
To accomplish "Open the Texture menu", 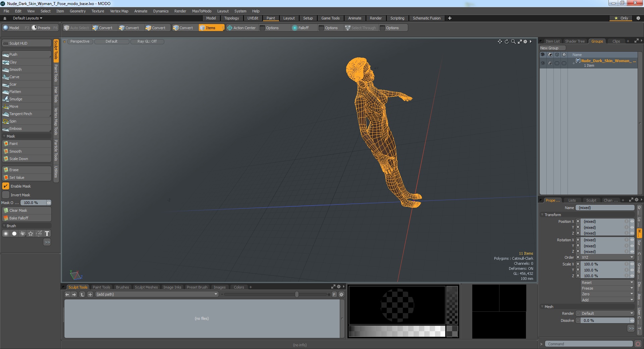I will [x=98, y=11].
